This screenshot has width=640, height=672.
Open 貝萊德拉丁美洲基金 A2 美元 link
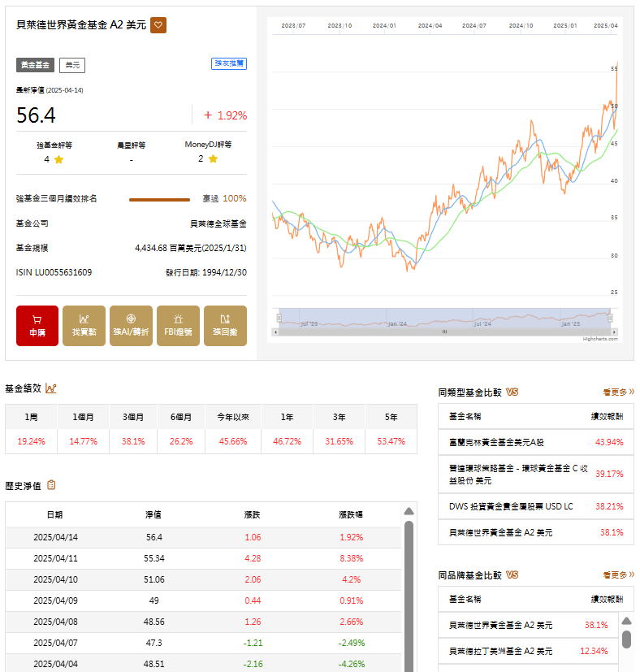[x=500, y=651]
